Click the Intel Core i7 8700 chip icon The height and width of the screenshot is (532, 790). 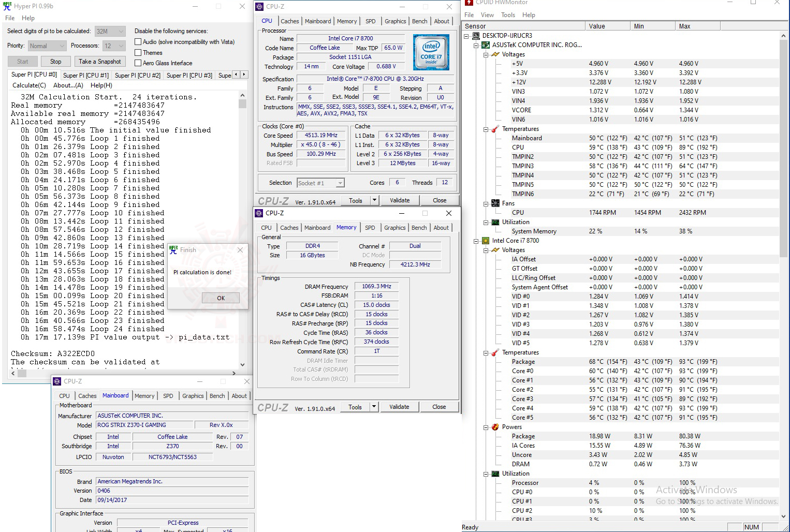tap(486, 241)
